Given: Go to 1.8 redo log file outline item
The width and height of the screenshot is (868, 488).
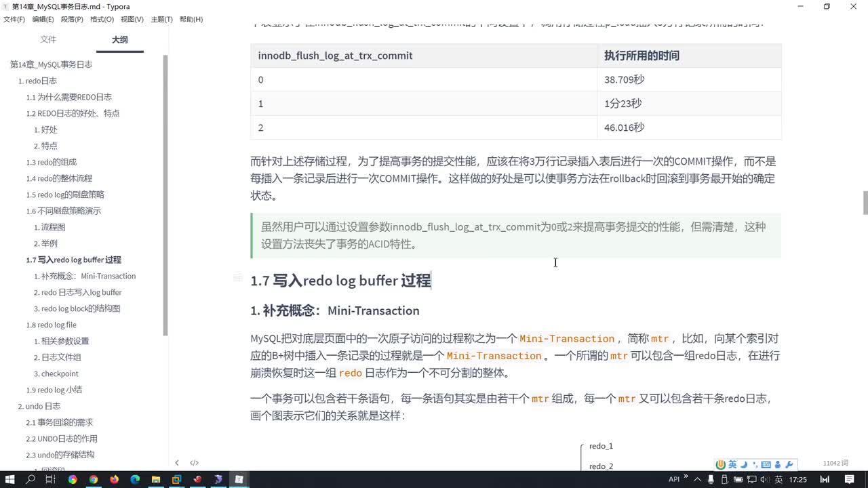Looking at the screenshot, I should [51, 325].
